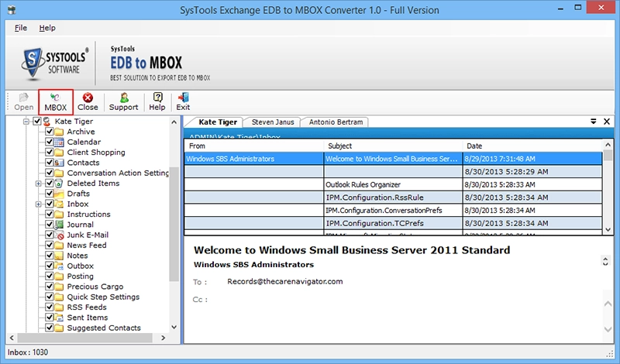Select the Outbox folder icon
The width and height of the screenshot is (620, 364).
coord(59,266)
